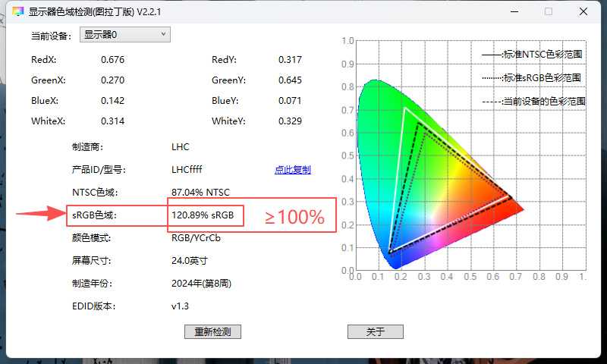
Task: Click the 屏幕尺寸 label
Action: (91, 261)
